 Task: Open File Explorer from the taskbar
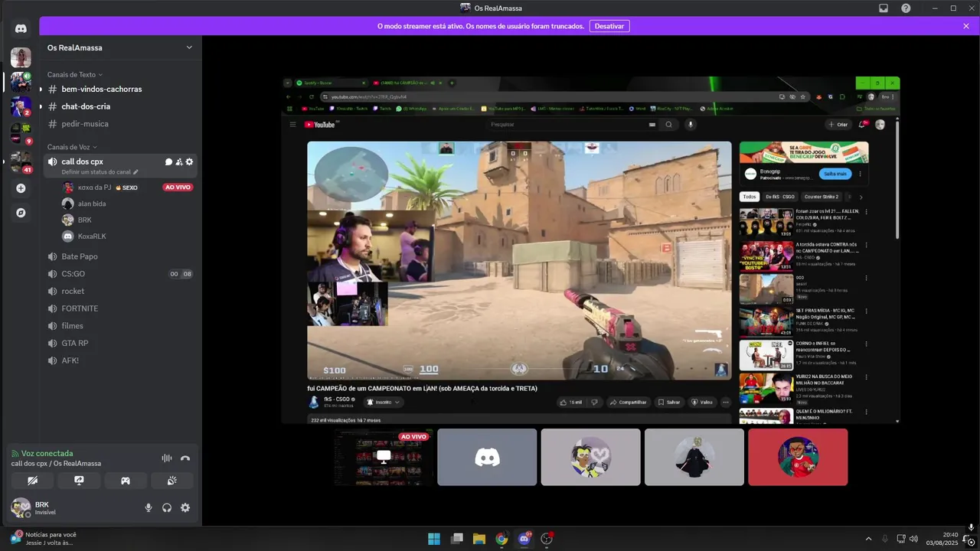coord(479,539)
